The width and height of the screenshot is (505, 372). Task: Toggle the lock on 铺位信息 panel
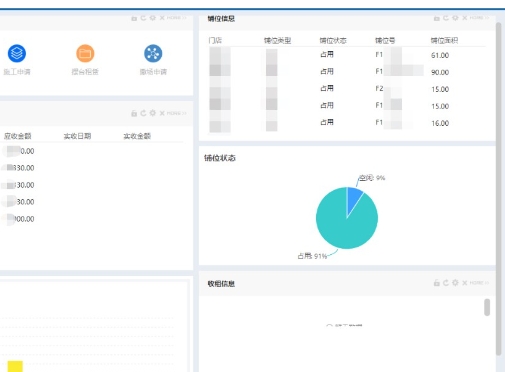point(437,18)
